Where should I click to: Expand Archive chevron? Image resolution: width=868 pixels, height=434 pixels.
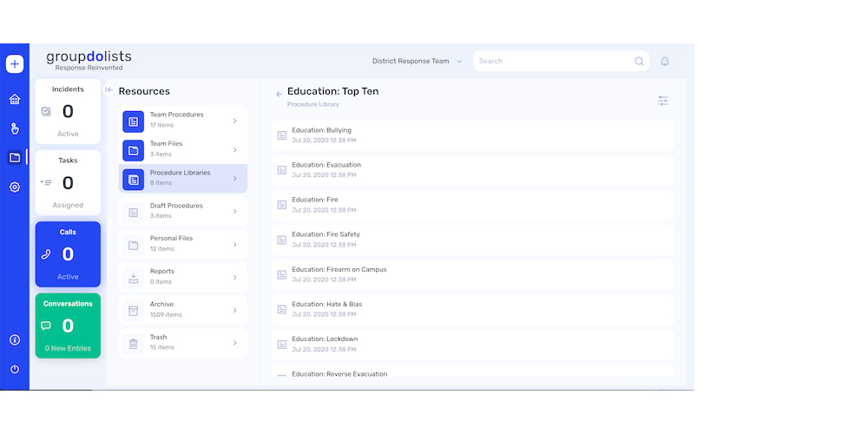234,311
